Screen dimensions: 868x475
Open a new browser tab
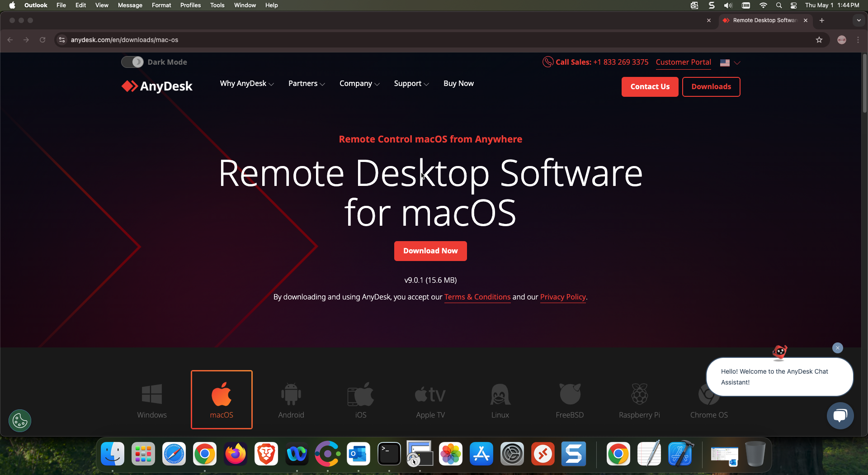(x=822, y=20)
